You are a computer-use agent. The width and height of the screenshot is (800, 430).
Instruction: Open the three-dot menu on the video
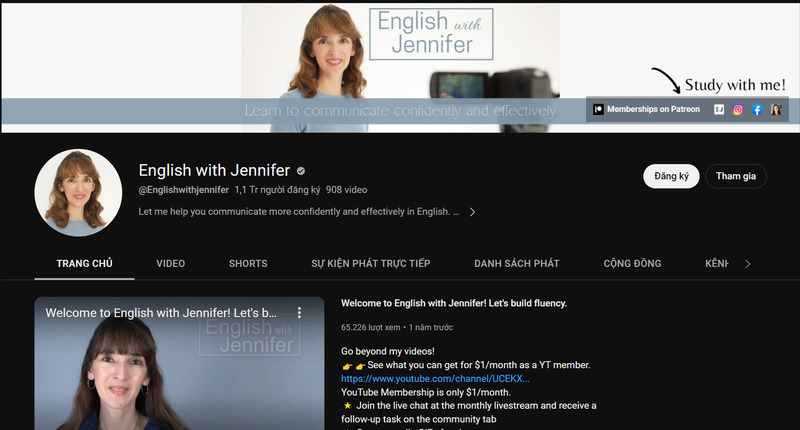click(x=299, y=312)
